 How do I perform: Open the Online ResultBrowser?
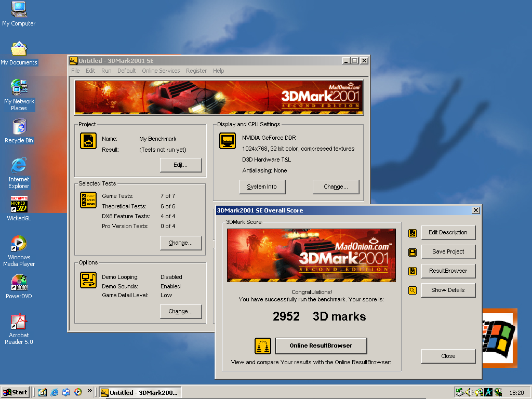[321, 345]
